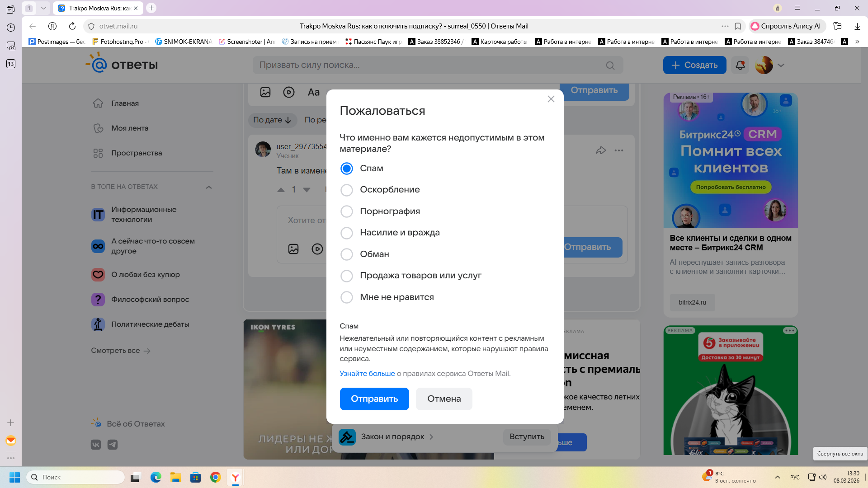Expand the profile avatar dropdown arrow
This screenshot has width=868, height=488.
pos(781,65)
